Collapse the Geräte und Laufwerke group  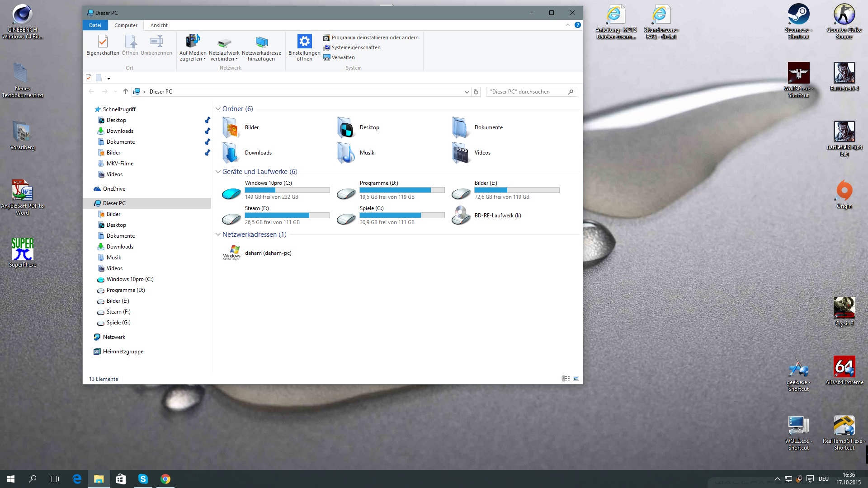[218, 172]
